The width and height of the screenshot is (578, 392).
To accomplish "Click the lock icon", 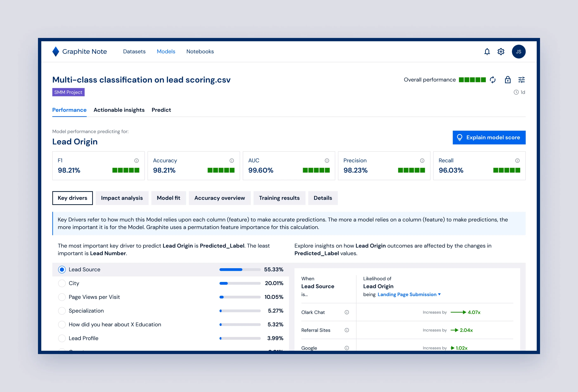I will (x=508, y=80).
